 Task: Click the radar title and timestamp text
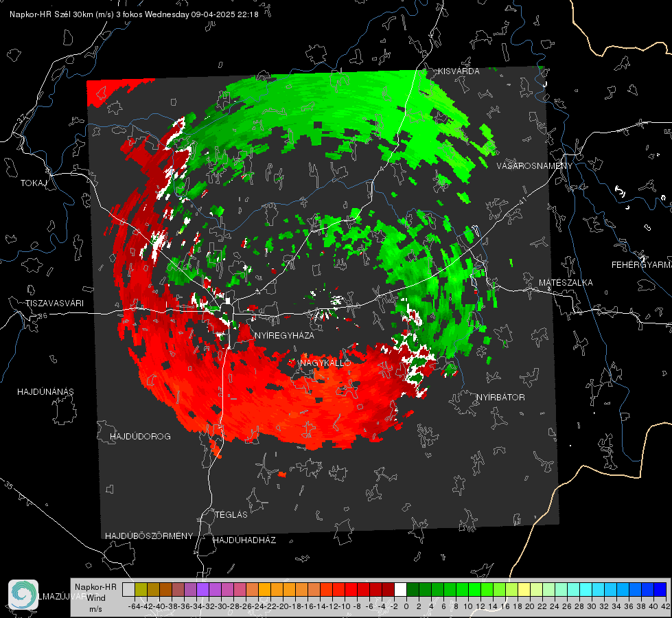[x=134, y=14]
